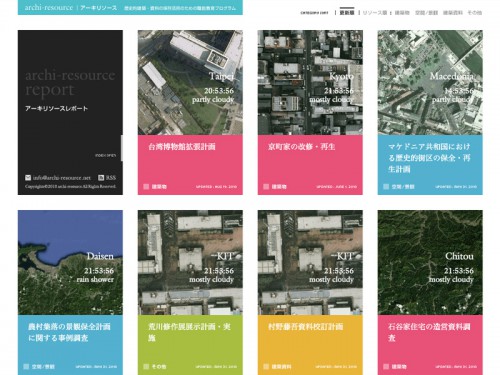Click the category square on the Macedonia card
Image resolution: width=500 pixels, height=375 pixels.
pyautogui.click(x=386, y=187)
